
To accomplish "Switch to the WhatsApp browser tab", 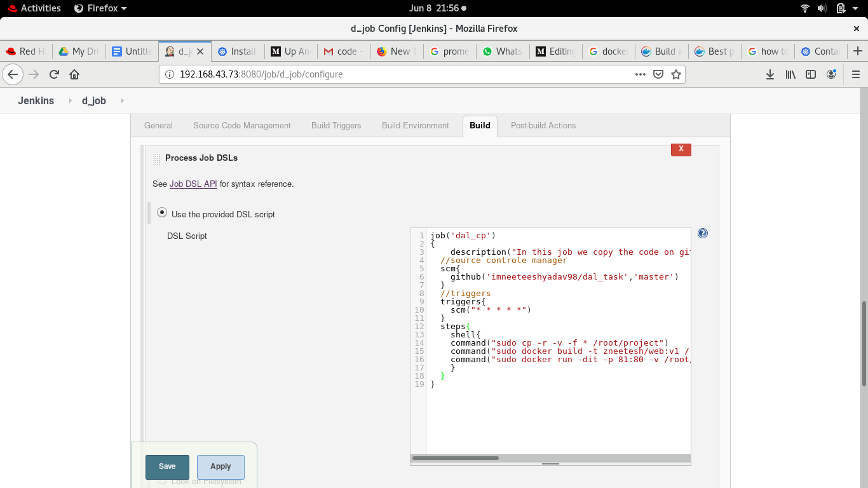I will tap(503, 51).
